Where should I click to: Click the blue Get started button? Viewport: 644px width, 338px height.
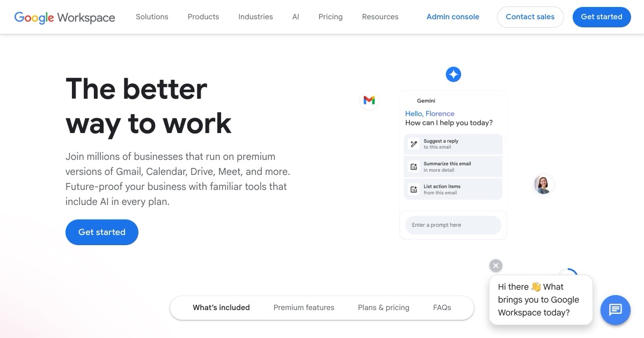coord(602,17)
